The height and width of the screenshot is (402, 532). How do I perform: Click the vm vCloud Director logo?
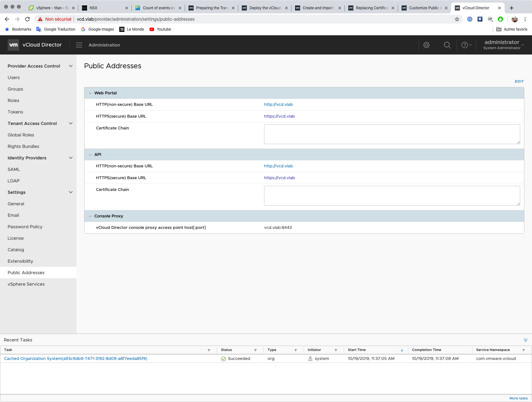34,45
